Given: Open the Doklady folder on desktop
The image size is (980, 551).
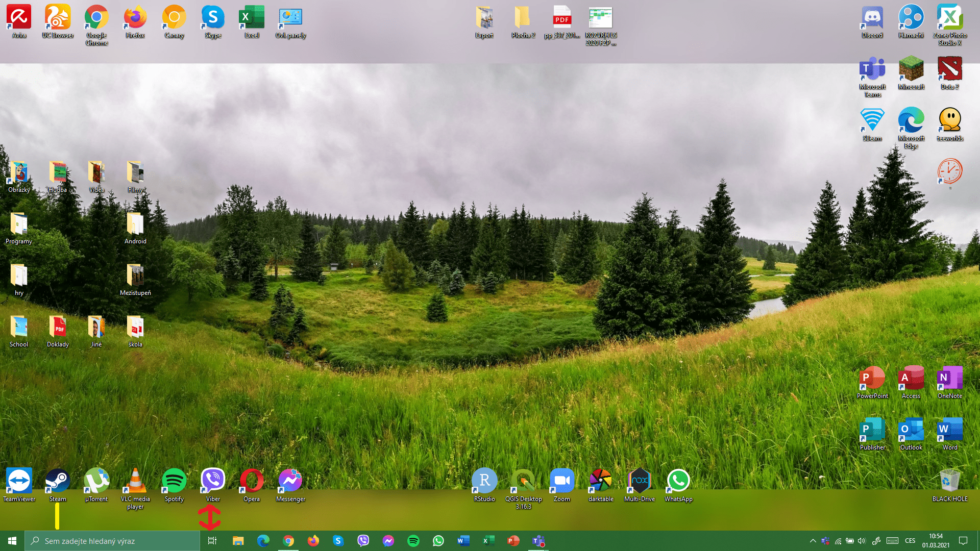Looking at the screenshot, I should (x=58, y=327).
